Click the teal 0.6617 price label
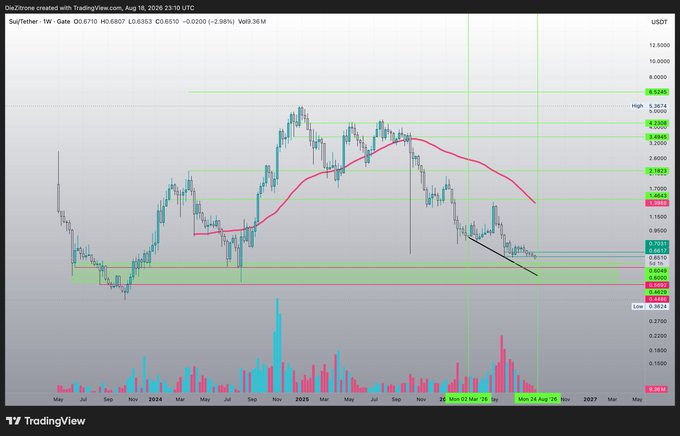Image resolution: width=680 pixels, height=436 pixels. tap(657, 251)
